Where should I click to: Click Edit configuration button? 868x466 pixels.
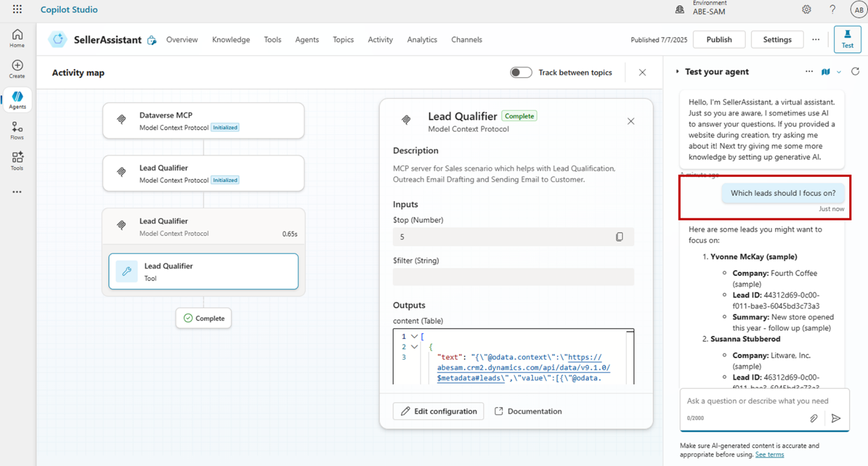[438, 411]
